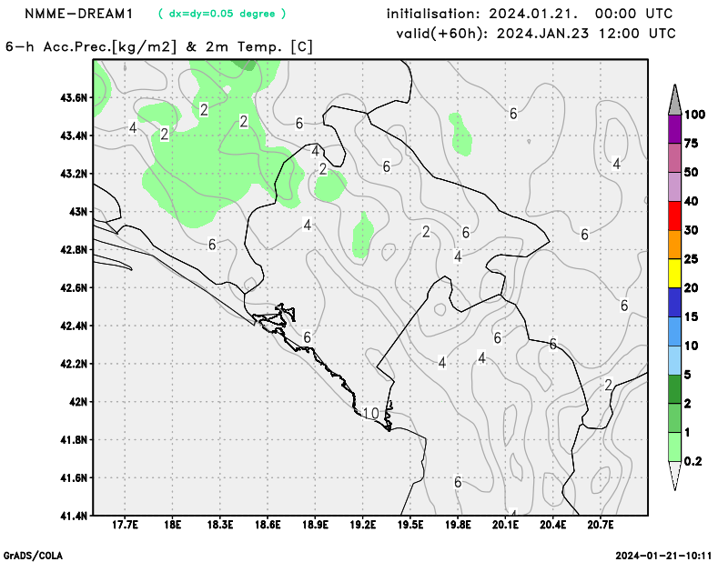Click the initialisation 2024.01.21. 00:00 UTC line

click(530, 14)
